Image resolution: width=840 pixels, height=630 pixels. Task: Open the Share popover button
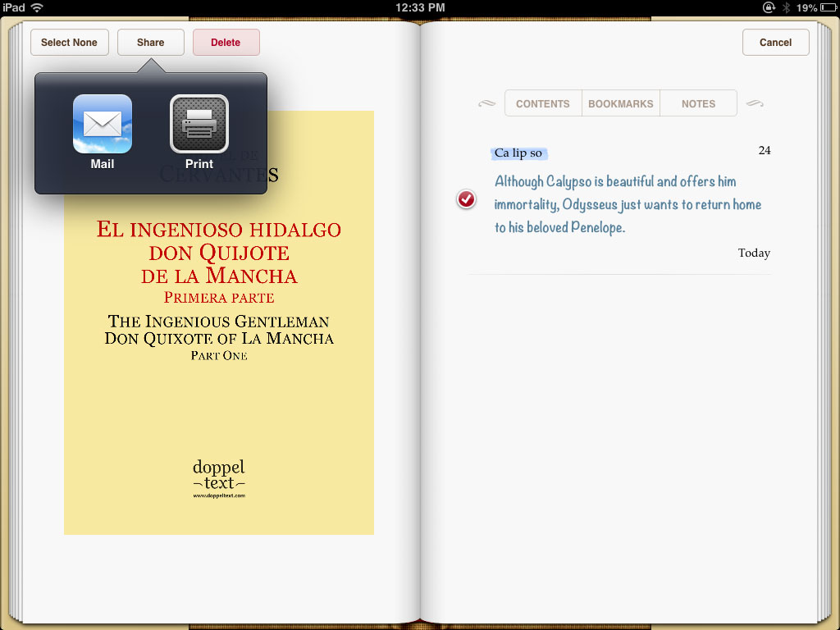click(150, 43)
